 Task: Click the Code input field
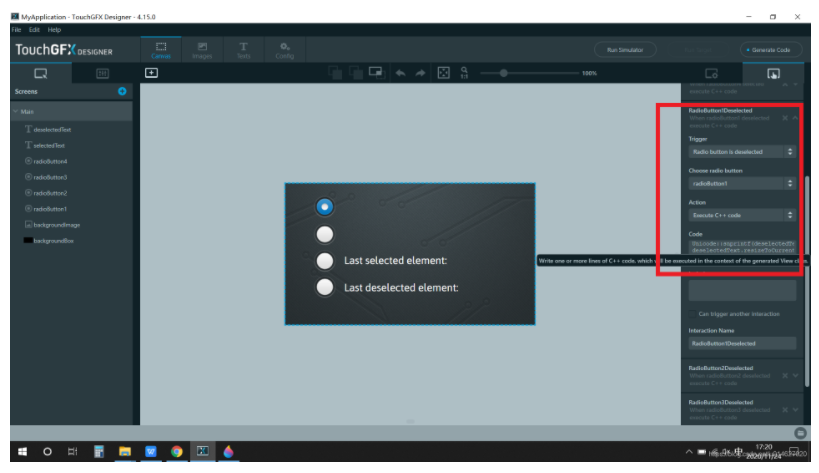coord(742,246)
